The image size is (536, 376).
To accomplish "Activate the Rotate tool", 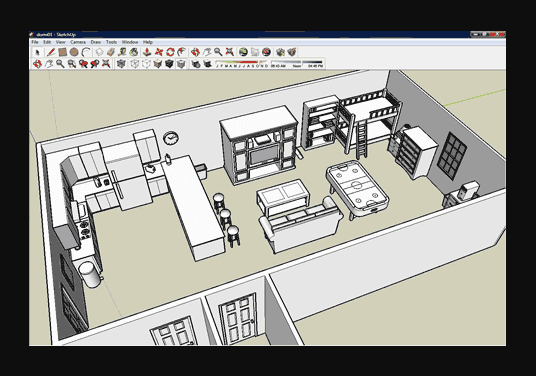I will click(x=170, y=52).
